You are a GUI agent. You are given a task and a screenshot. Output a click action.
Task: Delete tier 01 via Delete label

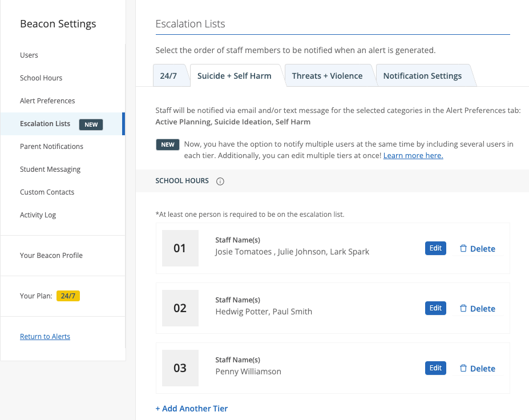pos(482,249)
